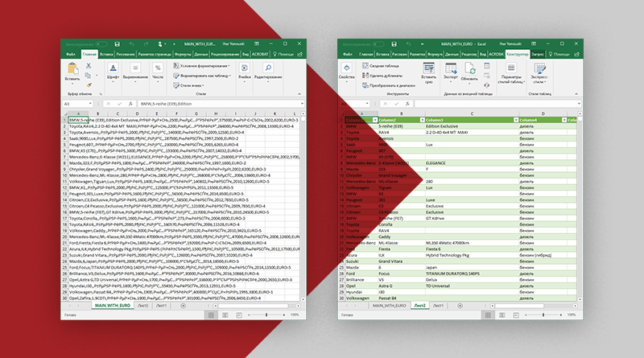Click Сводная таблица (PivotTable) button
The height and width of the screenshot is (358, 644).
[381, 66]
